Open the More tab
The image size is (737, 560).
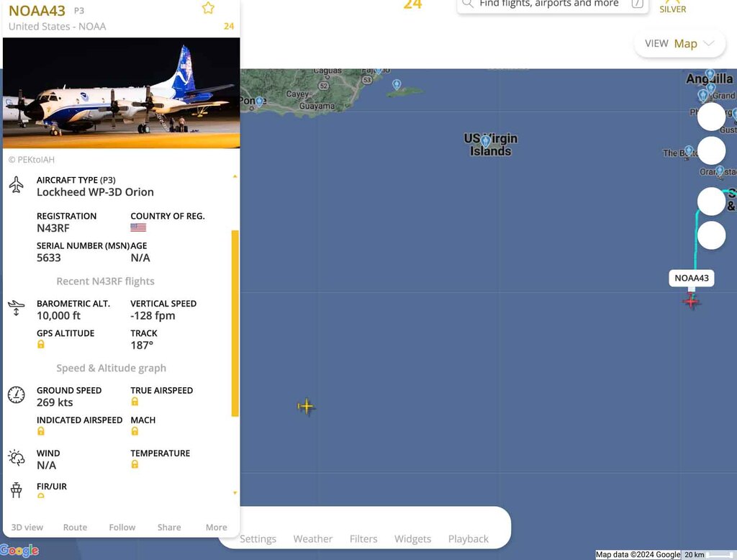[x=216, y=527]
